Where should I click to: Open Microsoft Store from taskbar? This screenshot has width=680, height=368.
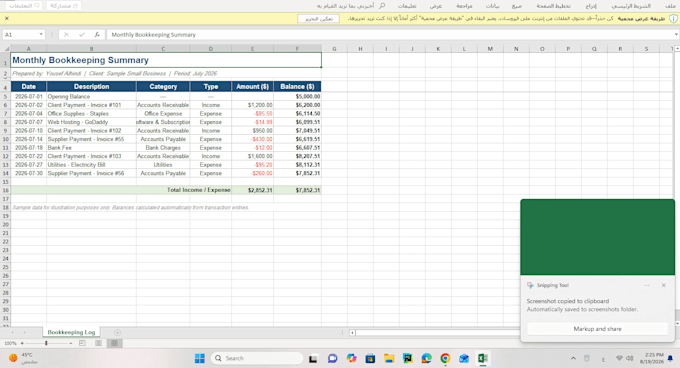[370, 358]
